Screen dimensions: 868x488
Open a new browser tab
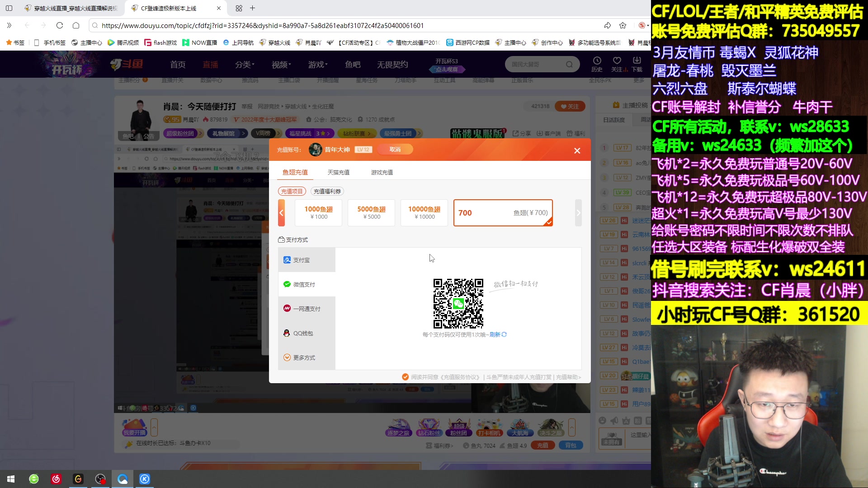click(252, 8)
